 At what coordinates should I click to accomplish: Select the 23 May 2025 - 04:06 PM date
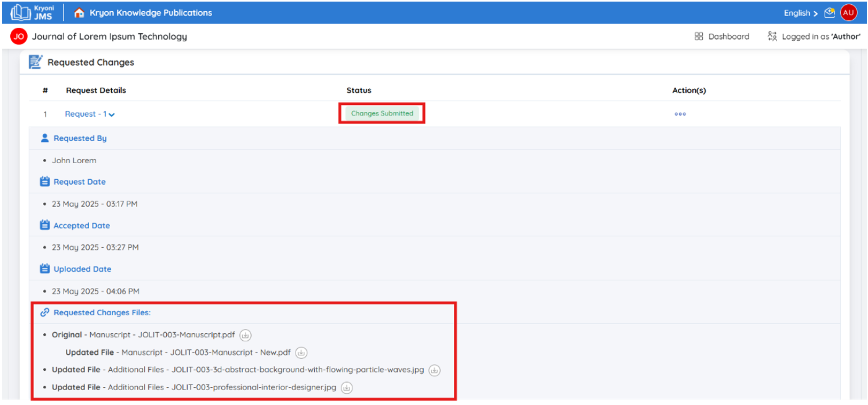coord(96,291)
